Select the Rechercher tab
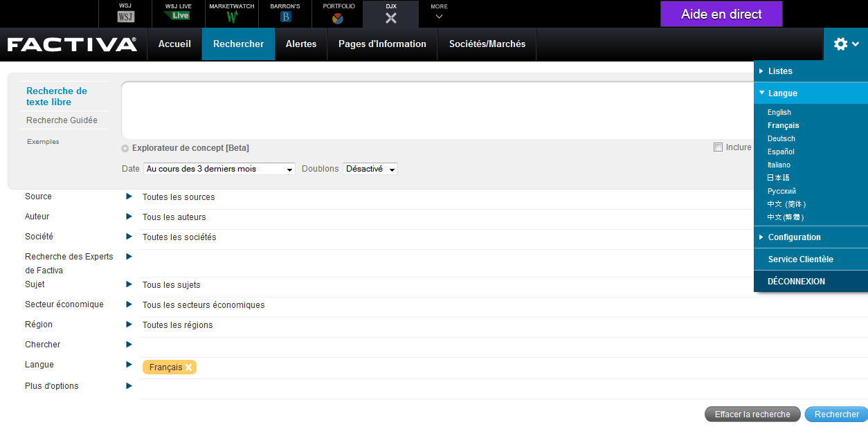868x438 pixels. pyautogui.click(x=238, y=44)
